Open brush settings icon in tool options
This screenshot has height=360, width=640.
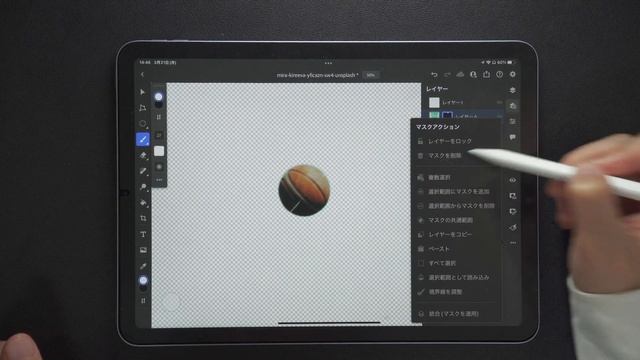[159, 135]
